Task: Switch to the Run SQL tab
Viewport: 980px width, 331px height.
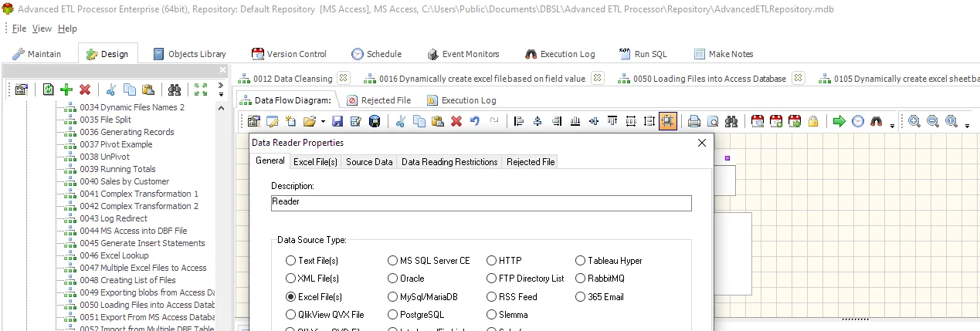Action: 643,54
